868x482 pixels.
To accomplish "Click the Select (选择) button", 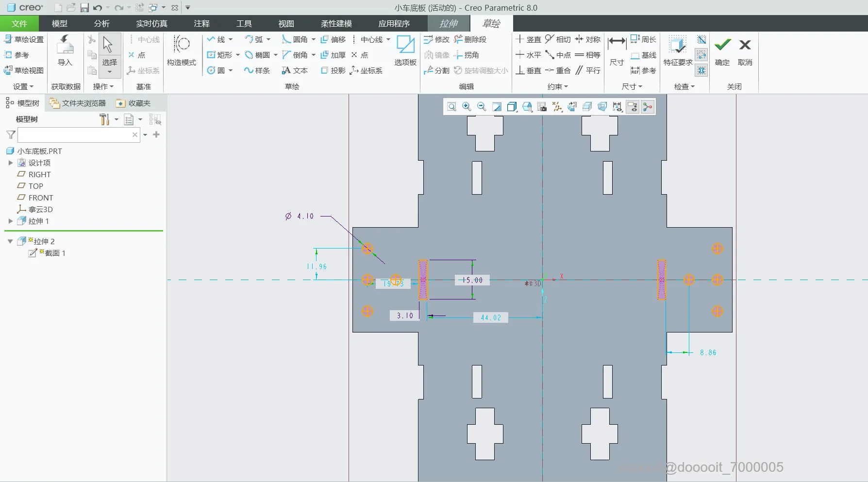I will point(109,55).
